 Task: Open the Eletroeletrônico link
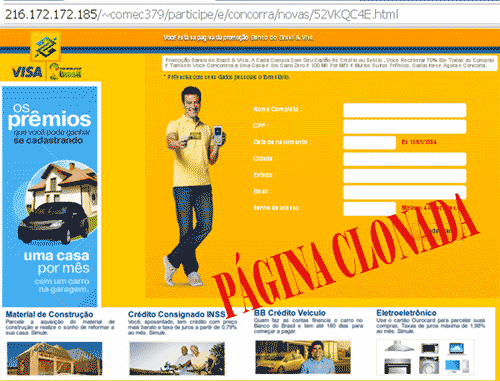coord(406,313)
